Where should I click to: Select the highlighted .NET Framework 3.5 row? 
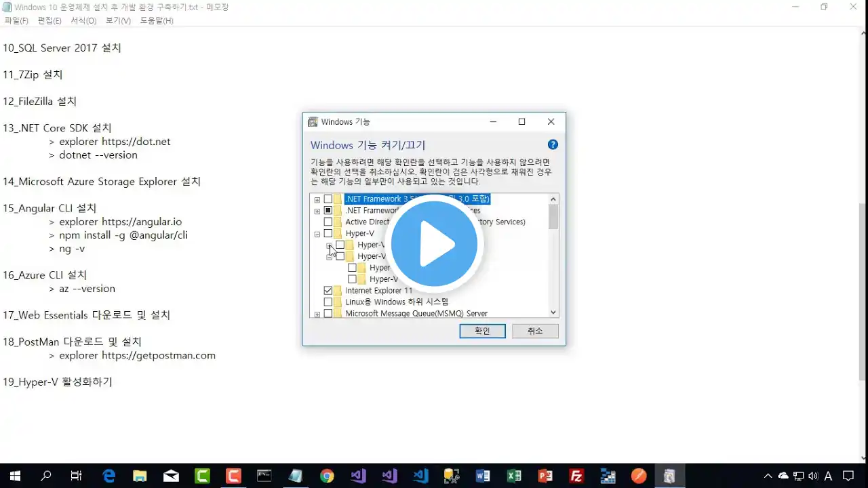pyautogui.click(x=416, y=199)
